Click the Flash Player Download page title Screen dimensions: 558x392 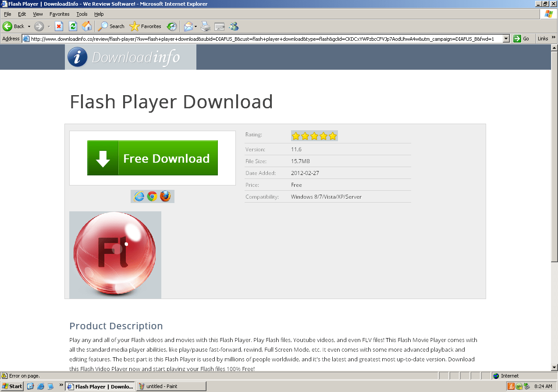pyautogui.click(x=171, y=102)
